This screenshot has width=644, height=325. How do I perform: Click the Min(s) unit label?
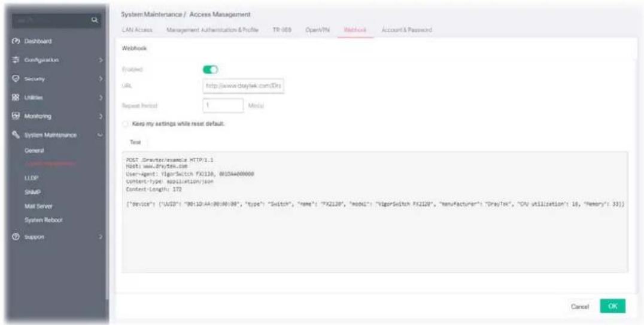pos(256,105)
